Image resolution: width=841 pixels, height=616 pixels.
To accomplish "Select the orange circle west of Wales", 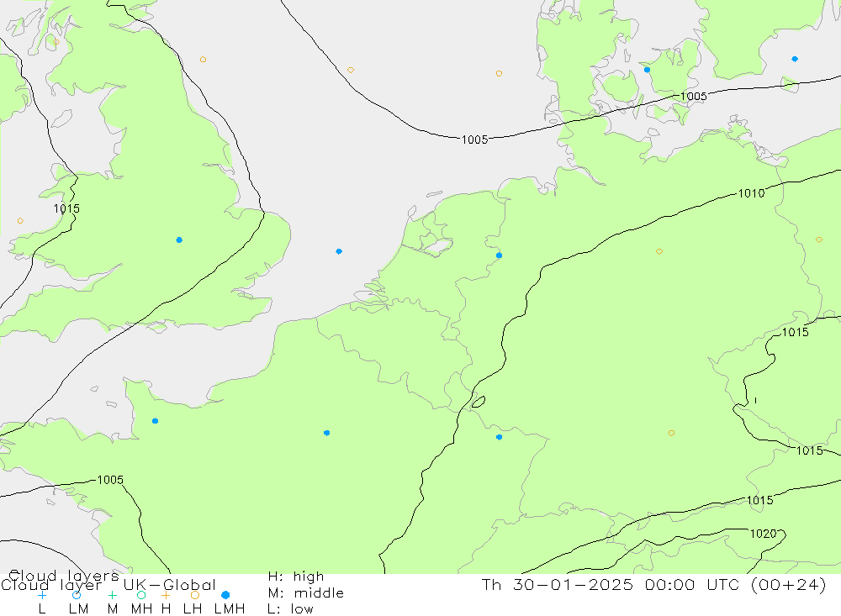I will (x=20, y=221).
